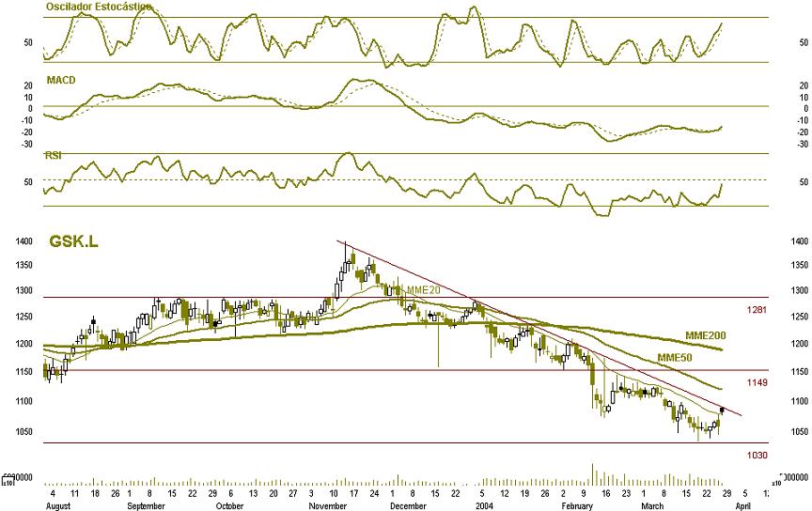Click 20 on the right MACD scale
Screen dimensions: 812x511
[x=804, y=85]
